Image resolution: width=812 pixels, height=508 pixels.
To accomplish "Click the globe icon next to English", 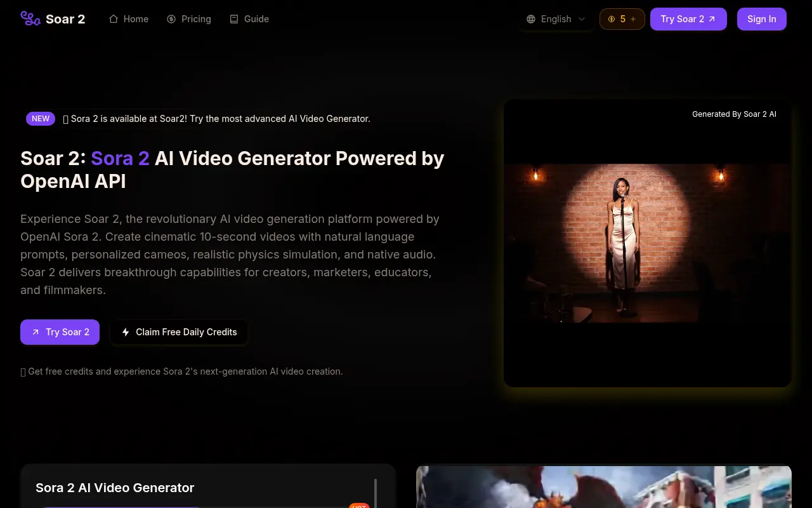I will 530,19.
